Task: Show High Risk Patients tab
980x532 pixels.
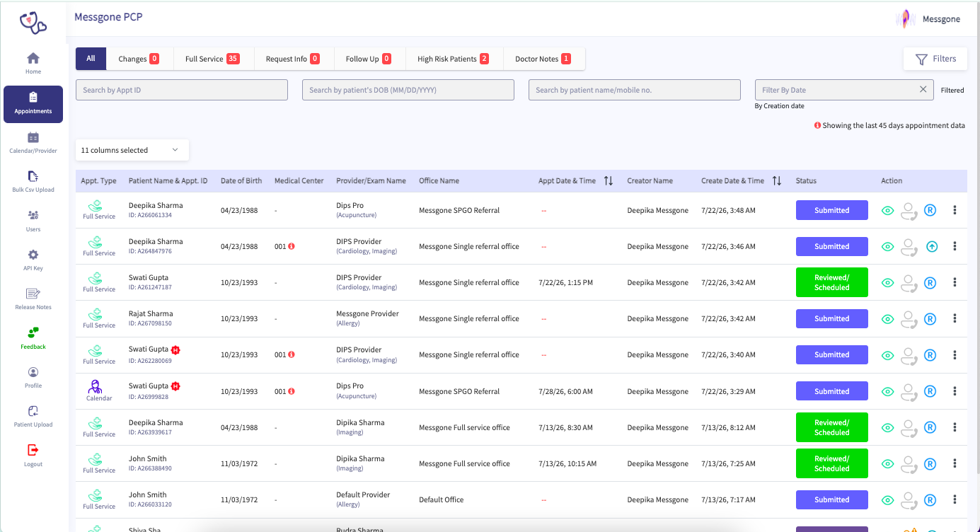Action: tap(454, 59)
